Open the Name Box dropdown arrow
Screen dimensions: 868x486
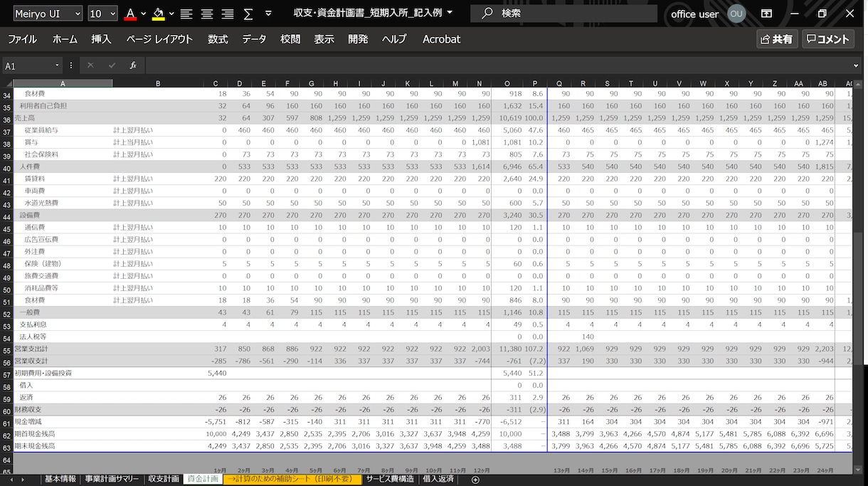tap(58, 65)
